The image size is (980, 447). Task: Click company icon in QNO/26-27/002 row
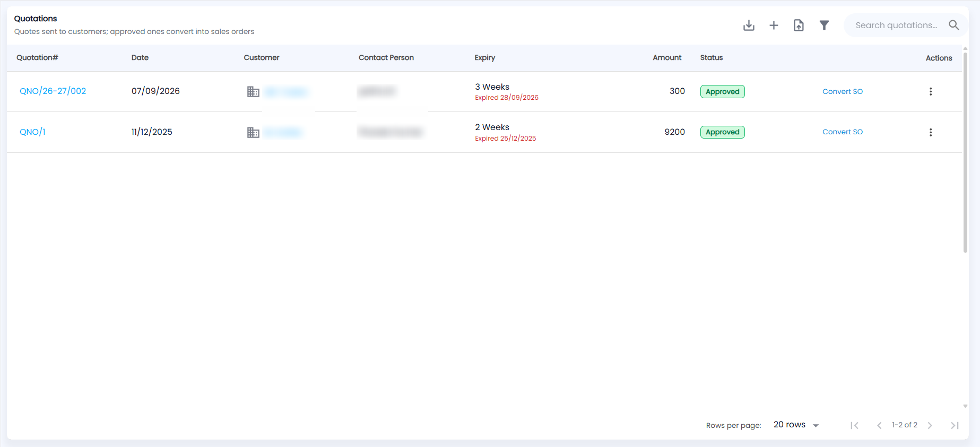click(x=253, y=92)
